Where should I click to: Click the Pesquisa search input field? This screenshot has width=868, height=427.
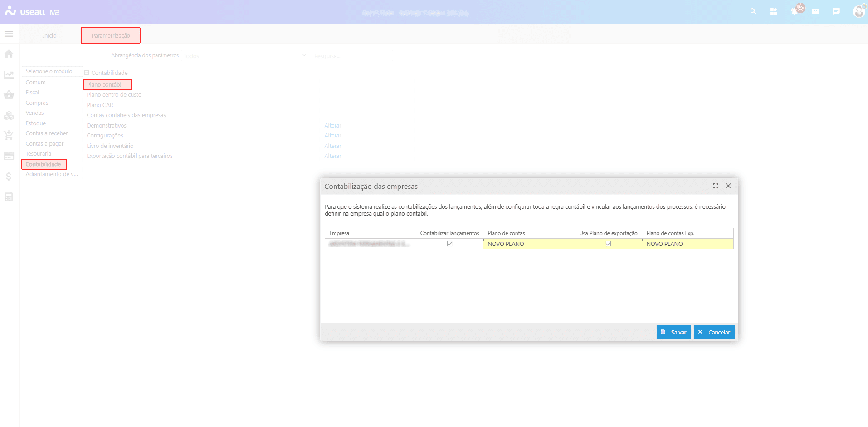tap(352, 56)
